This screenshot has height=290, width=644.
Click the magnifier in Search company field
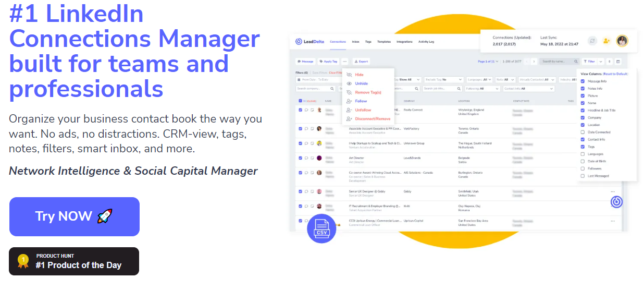pos(332,89)
